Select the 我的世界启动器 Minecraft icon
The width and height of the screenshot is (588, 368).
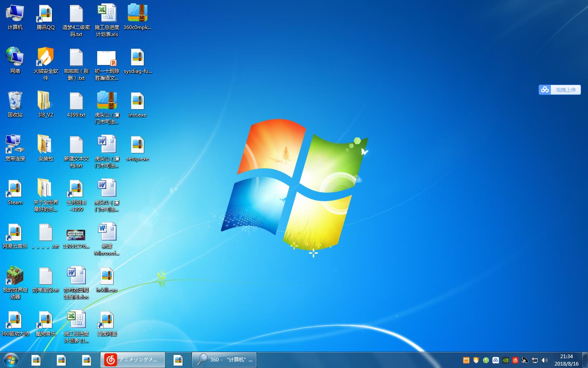[x=15, y=277]
